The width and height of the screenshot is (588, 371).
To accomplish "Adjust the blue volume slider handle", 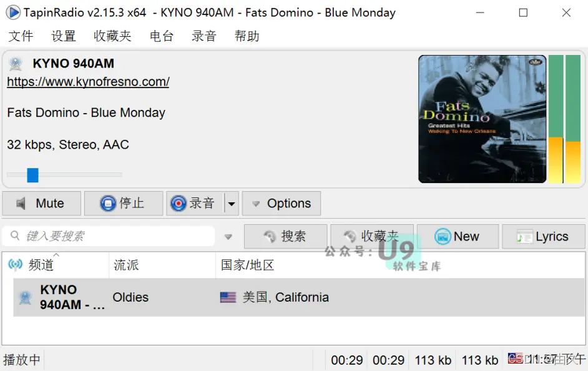I will pyautogui.click(x=32, y=175).
